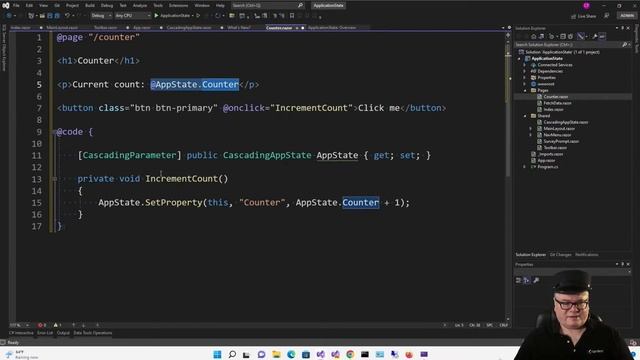Click the Save All toolbar icon
This screenshot has width=640, height=360.
(x=57, y=16)
